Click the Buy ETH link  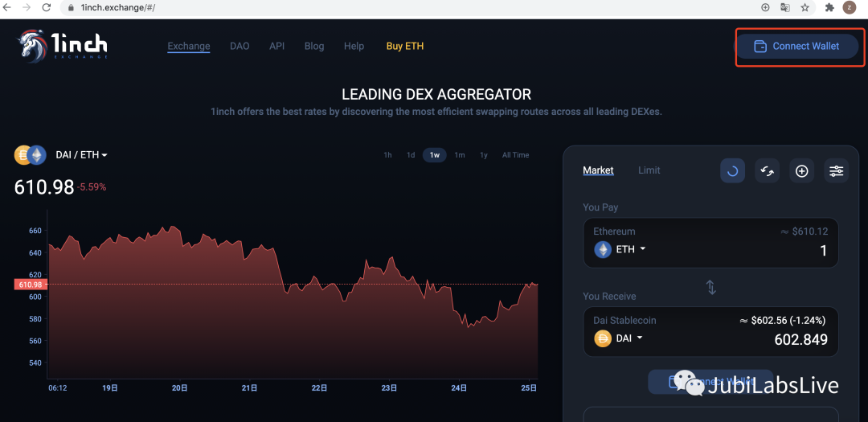coord(404,46)
